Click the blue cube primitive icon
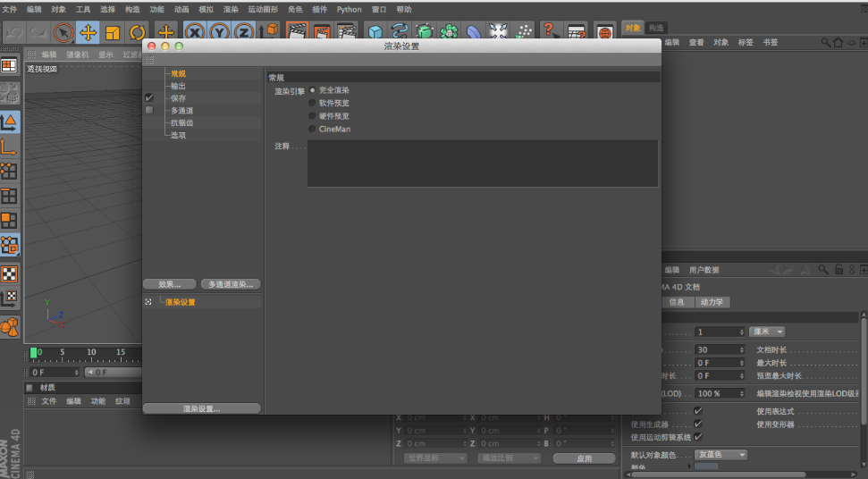The height and width of the screenshot is (479, 868). pos(375,32)
